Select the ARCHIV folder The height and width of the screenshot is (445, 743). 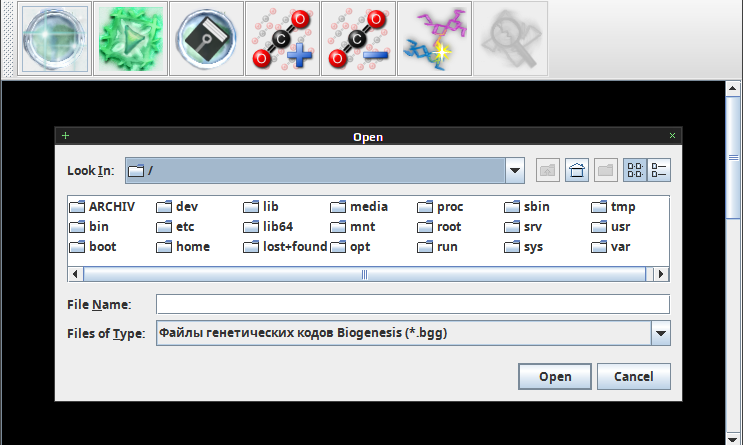click(x=110, y=207)
